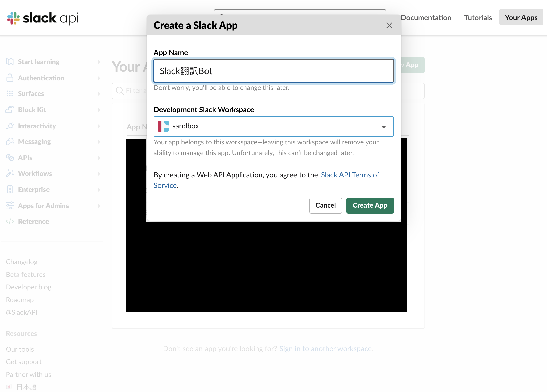Click the APIs gears icon
Image resolution: width=547 pixels, height=392 pixels.
(x=10, y=158)
